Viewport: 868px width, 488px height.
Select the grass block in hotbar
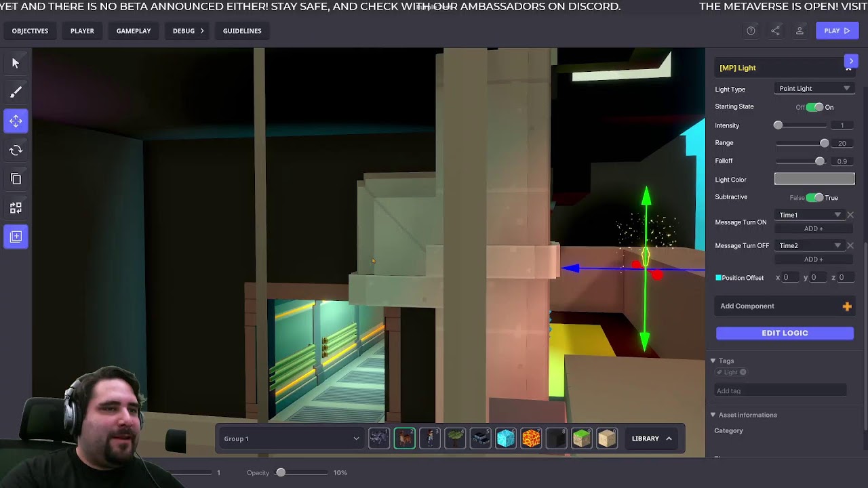582,439
